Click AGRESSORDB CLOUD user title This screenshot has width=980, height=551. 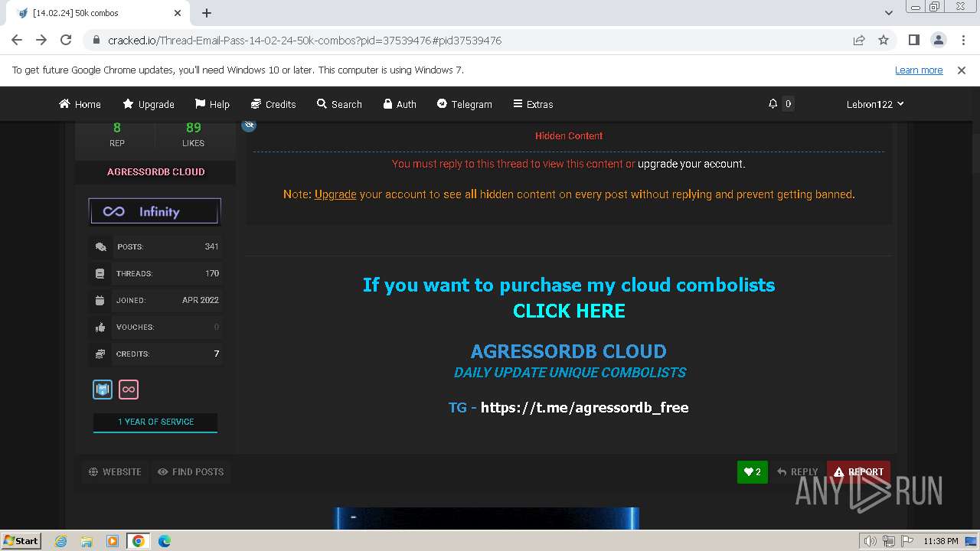[155, 172]
